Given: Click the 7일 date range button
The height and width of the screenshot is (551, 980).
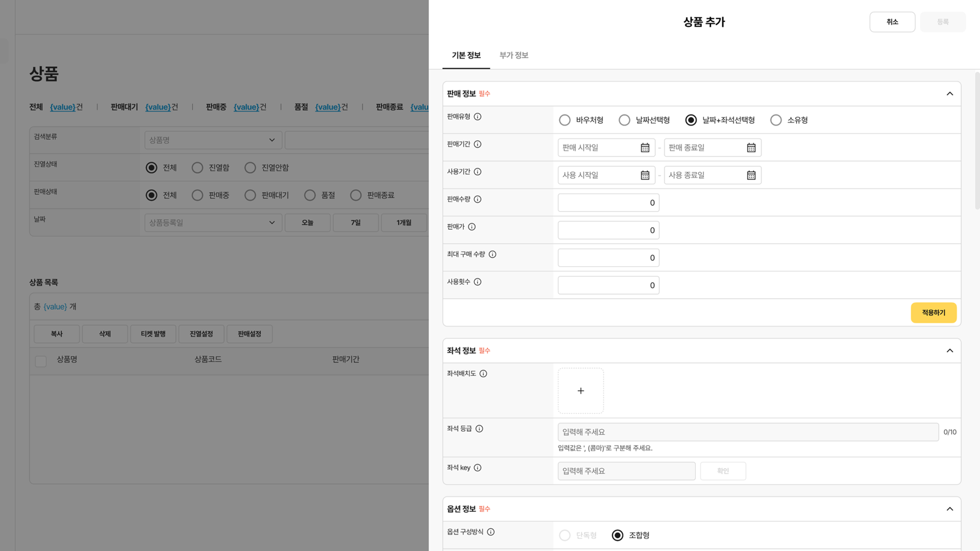Looking at the screenshot, I should 356,223.
